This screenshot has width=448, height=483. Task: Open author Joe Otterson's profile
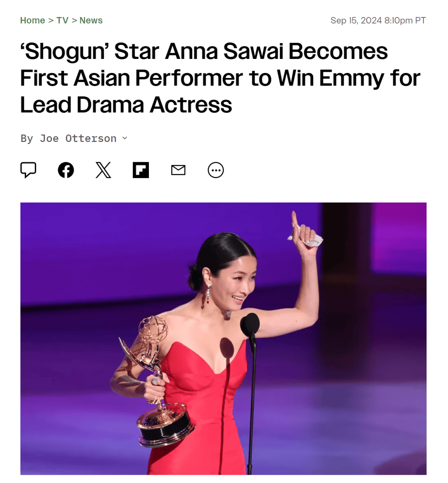pos(78,138)
